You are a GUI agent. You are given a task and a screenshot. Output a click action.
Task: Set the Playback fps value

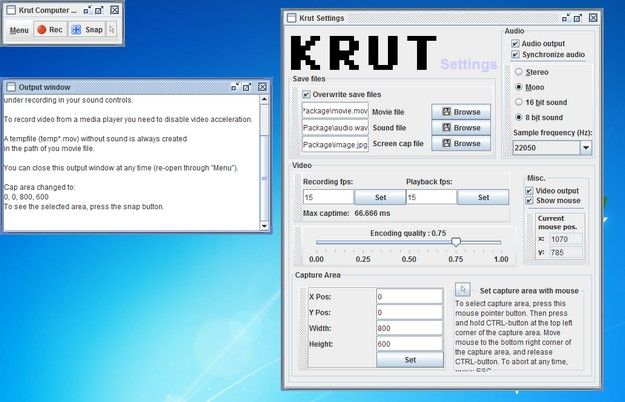tap(483, 197)
